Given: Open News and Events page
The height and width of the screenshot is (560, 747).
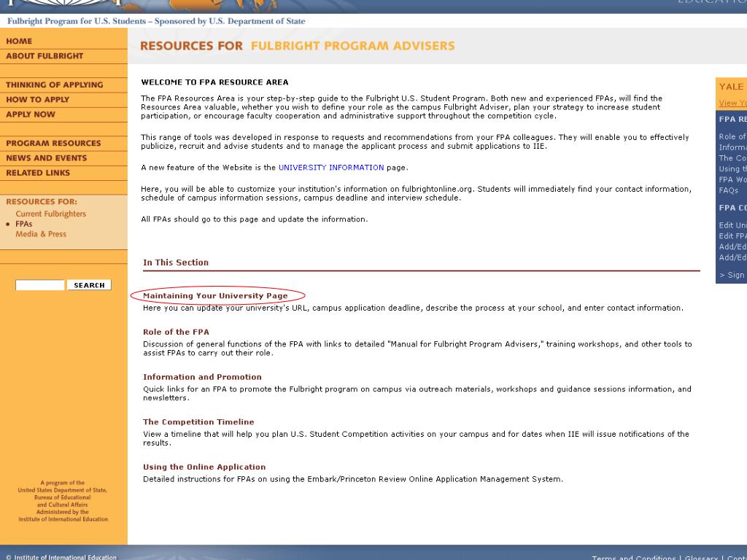Looking at the screenshot, I should pyautogui.click(x=46, y=158).
